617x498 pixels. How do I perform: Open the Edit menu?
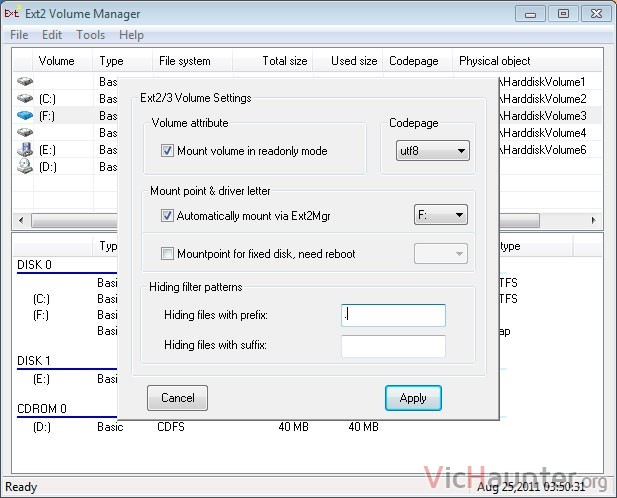52,35
